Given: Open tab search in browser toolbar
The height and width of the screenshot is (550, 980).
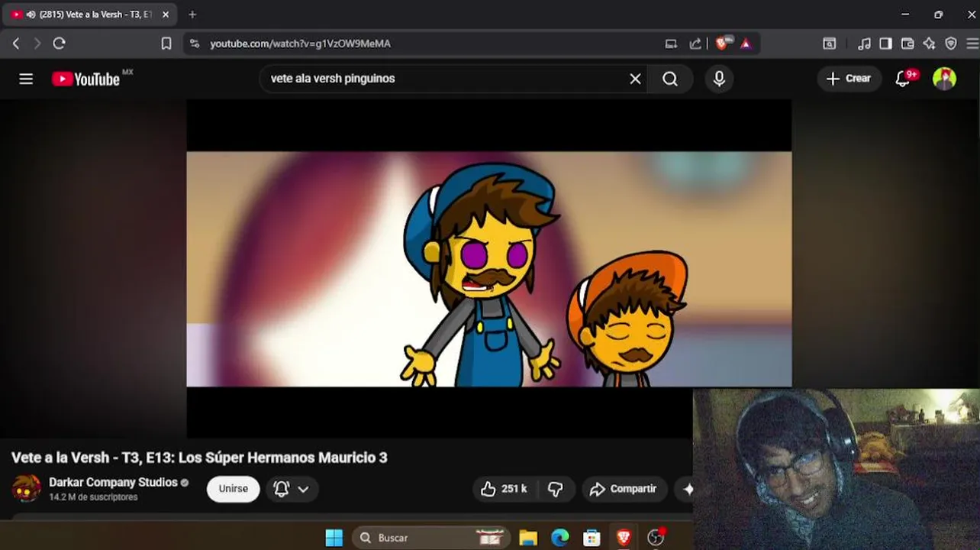Looking at the screenshot, I should (x=829, y=44).
